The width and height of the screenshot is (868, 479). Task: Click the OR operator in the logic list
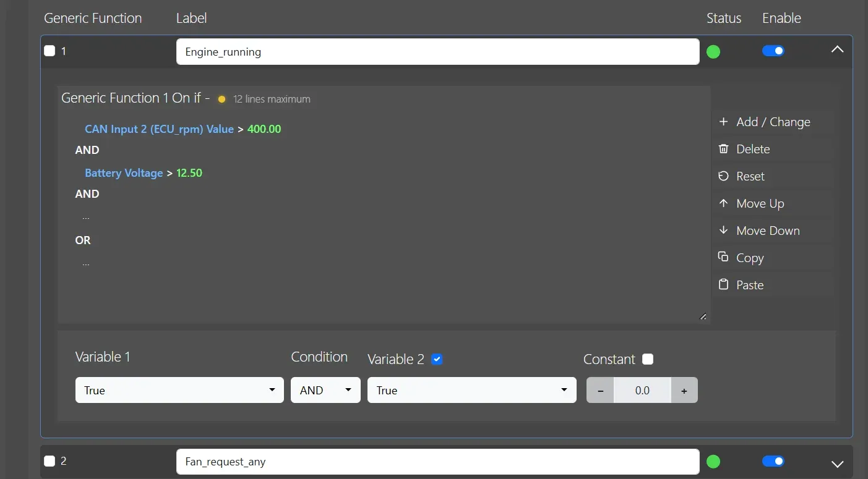click(x=83, y=240)
